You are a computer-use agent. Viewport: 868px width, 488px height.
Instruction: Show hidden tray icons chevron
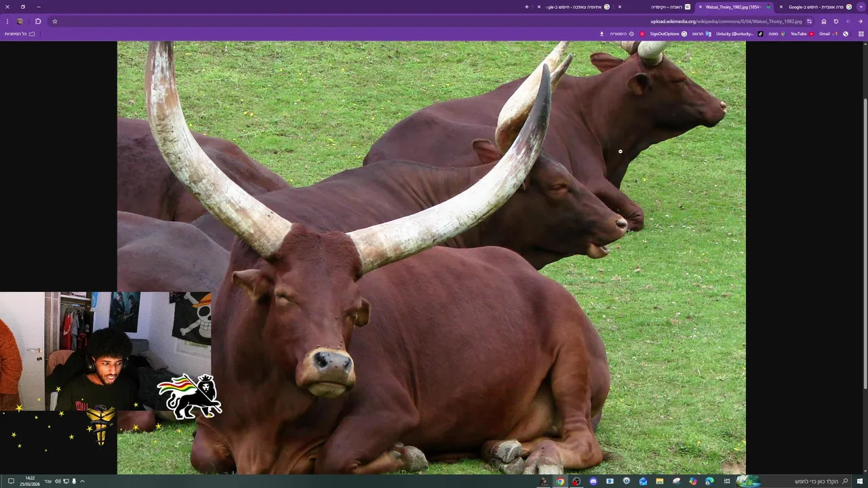(x=82, y=481)
